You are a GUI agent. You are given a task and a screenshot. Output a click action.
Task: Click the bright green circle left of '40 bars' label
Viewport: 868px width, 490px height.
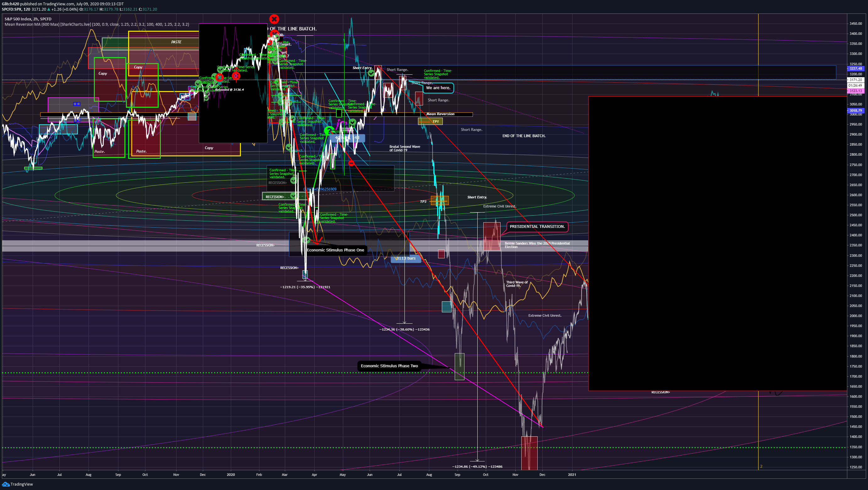click(x=329, y=130)
